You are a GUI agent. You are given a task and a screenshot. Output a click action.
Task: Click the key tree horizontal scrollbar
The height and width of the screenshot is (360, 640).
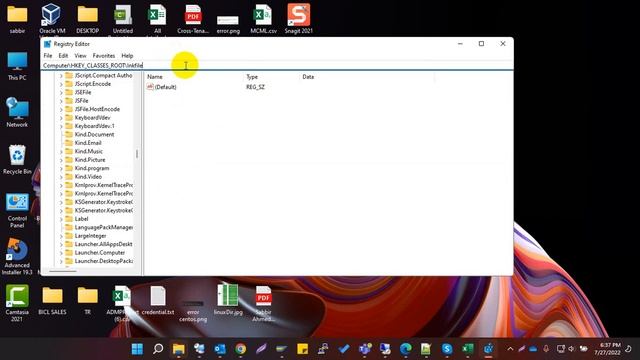coord(63,271)
